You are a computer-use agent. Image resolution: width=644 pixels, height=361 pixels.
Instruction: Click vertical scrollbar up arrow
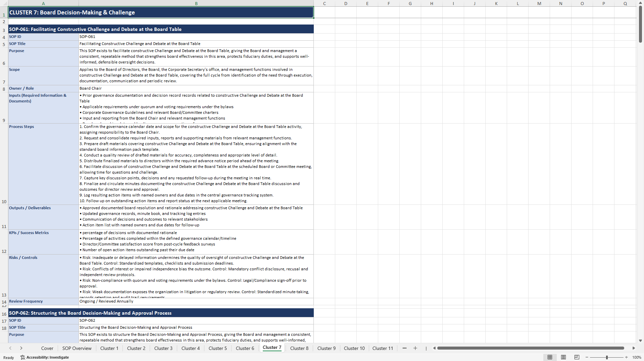tap(640, 3)
